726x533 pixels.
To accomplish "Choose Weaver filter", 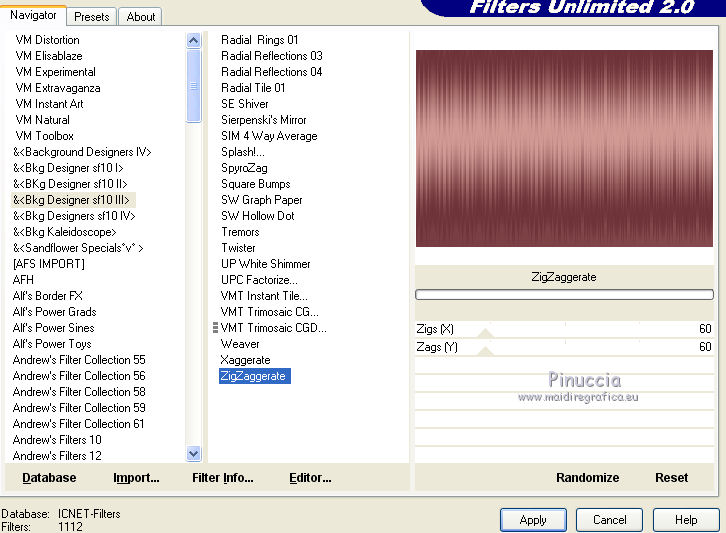I will 240,344.
